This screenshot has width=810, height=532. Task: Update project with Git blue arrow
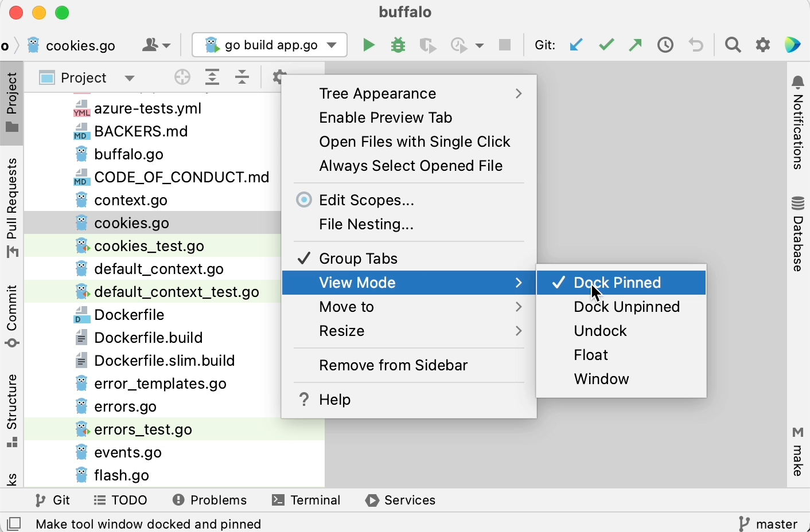point(577,45)
